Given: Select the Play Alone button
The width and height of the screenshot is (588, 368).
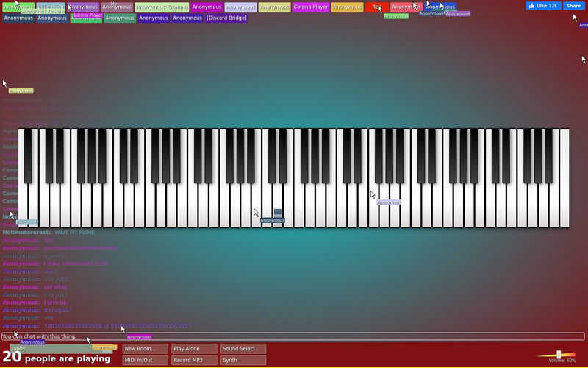Looking at the screenshot, I should pyautogui.click(x=194, y=348).
